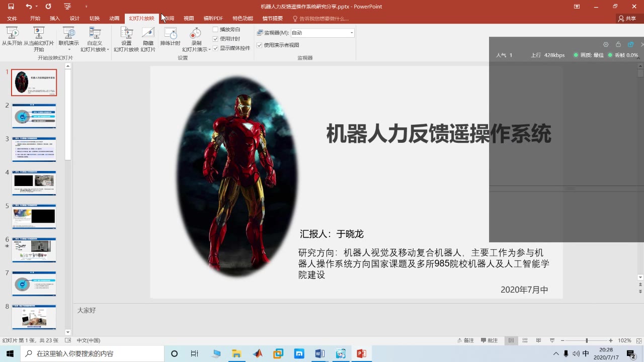Open 设置幻灯片放映 settings

click(x=126, y=40)
